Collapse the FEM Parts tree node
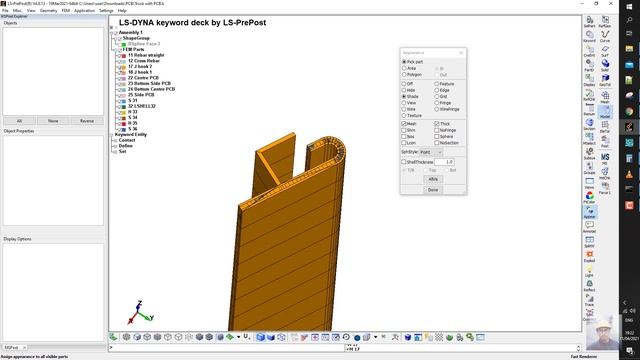 click(116, 50)
